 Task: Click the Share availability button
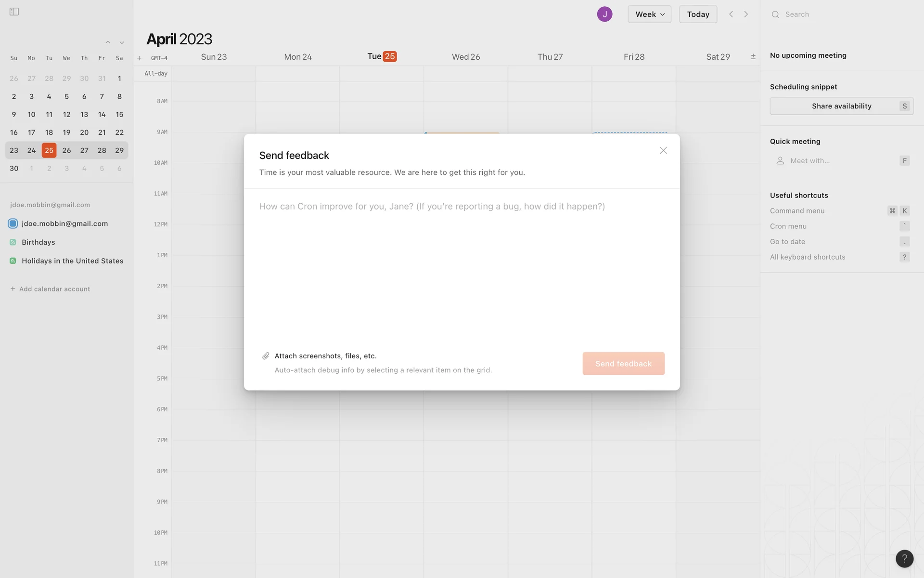[841, 106]
